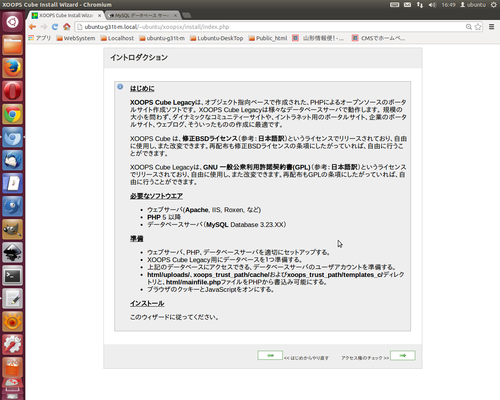Open the アプリ apps bookmark

coord(40,38)
